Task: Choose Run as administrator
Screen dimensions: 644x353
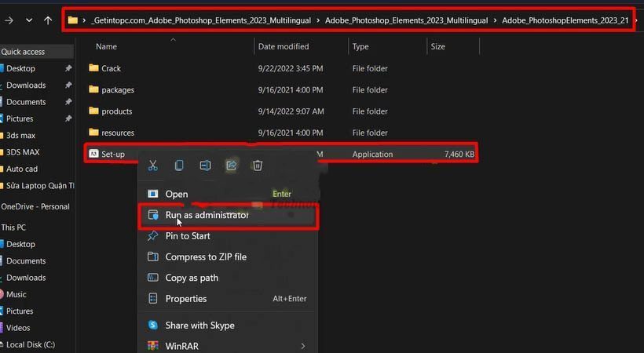Action: (x=228, y=215)
